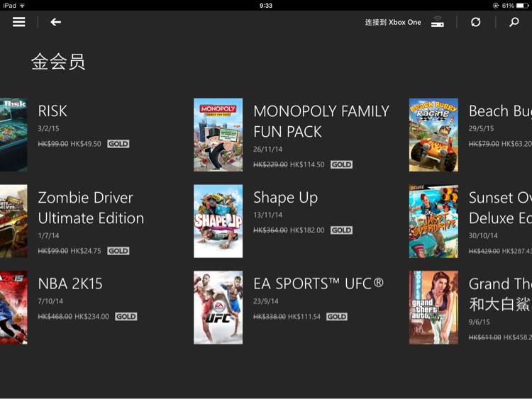Tap the HK$234.00 NBA 2K15 price
This screenshot has width=532, height=399.
point(92,317)
